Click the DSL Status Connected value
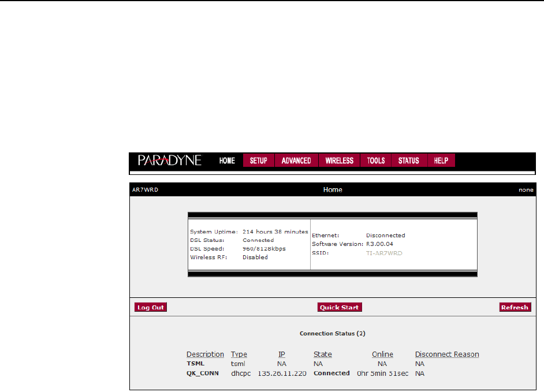 pos(258,240)
